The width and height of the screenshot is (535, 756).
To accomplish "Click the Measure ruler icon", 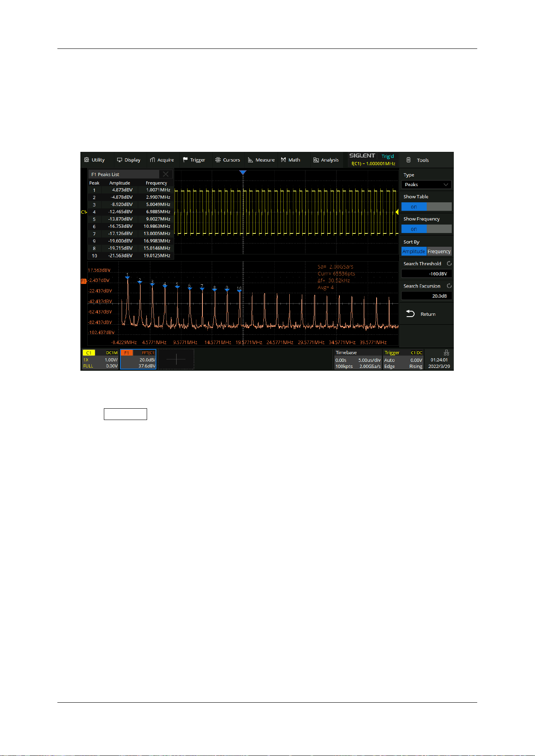I will [251, 160].
